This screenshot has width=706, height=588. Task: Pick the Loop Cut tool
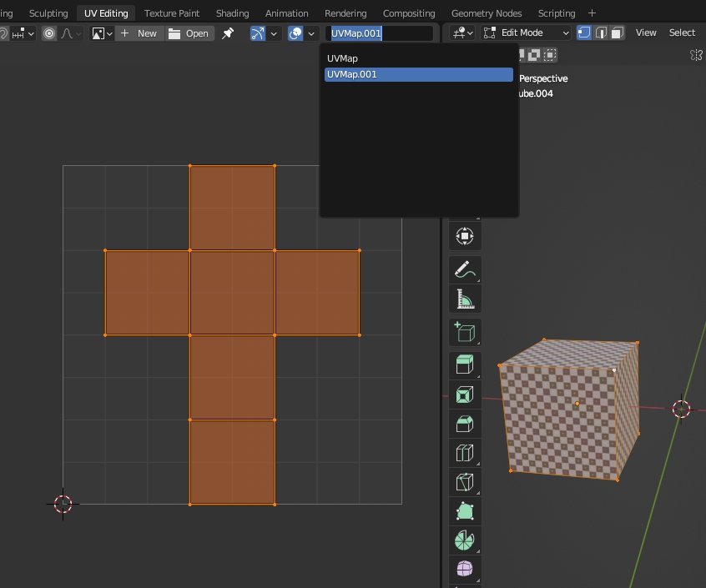click(465, 453)
